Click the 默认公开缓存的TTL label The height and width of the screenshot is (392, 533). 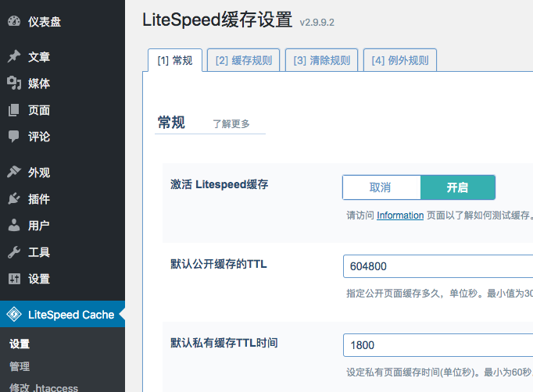point(219,264)
